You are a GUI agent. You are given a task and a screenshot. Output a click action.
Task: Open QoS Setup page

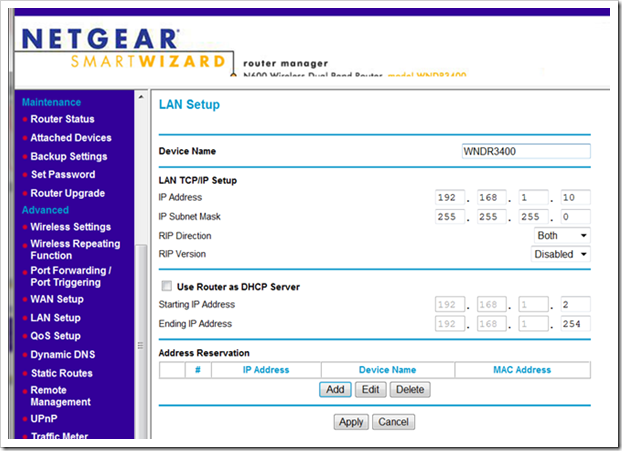tap(56, 336)
